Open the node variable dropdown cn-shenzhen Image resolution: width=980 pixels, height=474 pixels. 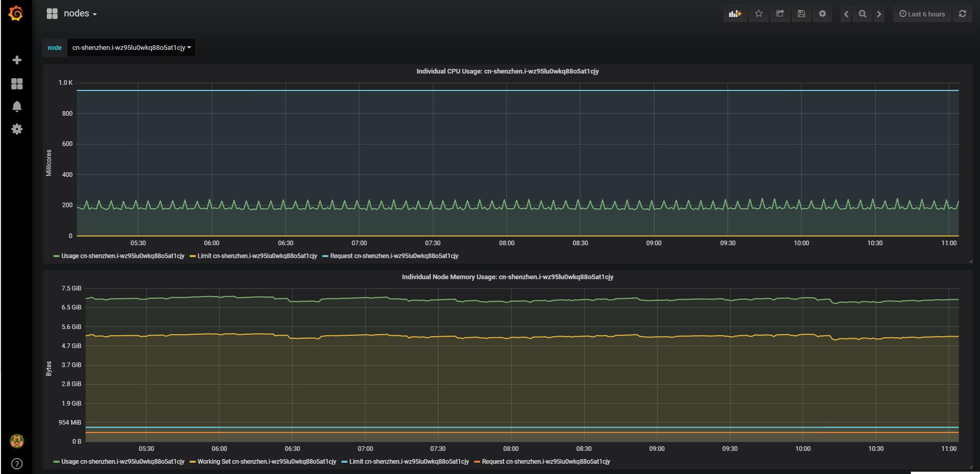tap(131, 48)
